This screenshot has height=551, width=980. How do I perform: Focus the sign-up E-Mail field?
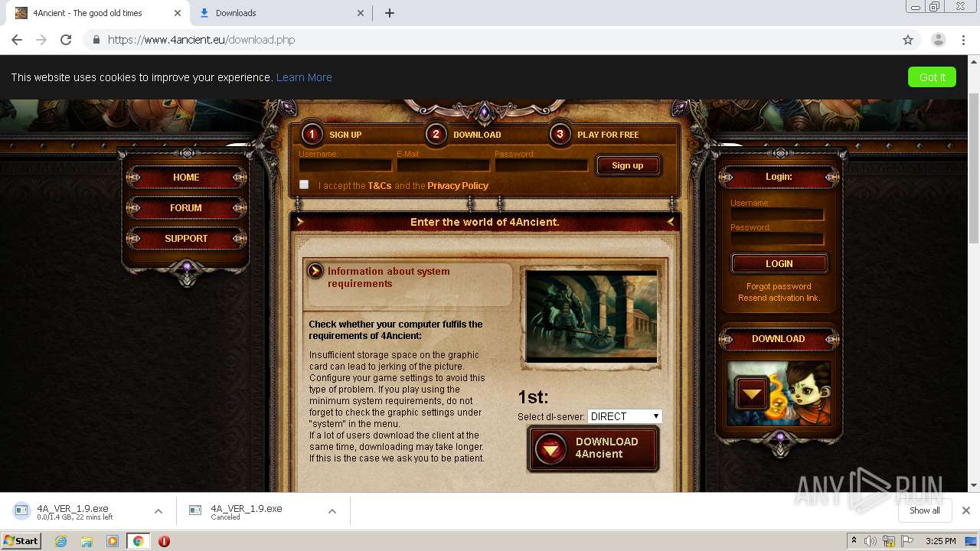coord(443,165)
